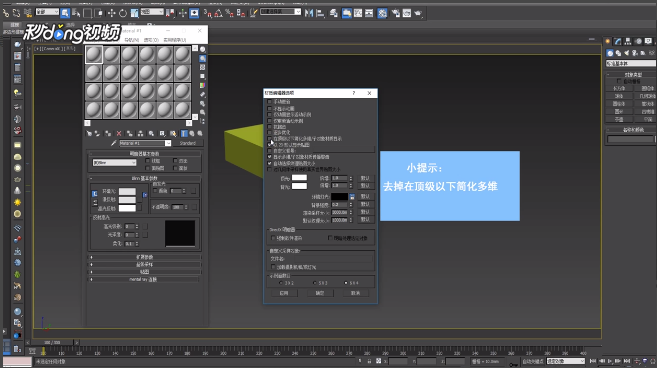Open the selection filter dropdown in toolbar
This screenshot has height=368, width=657.
coord(47,12)
